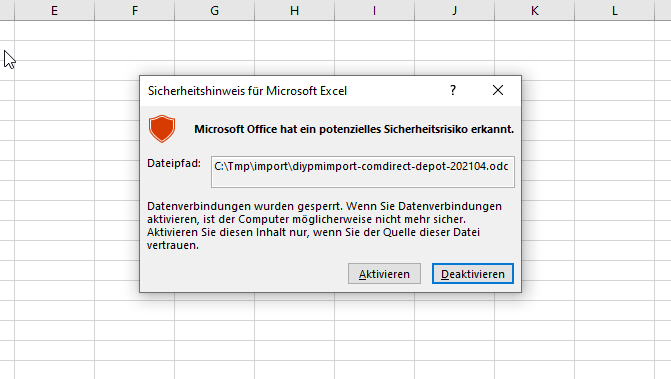Select column E header

(x=54, y=10)
